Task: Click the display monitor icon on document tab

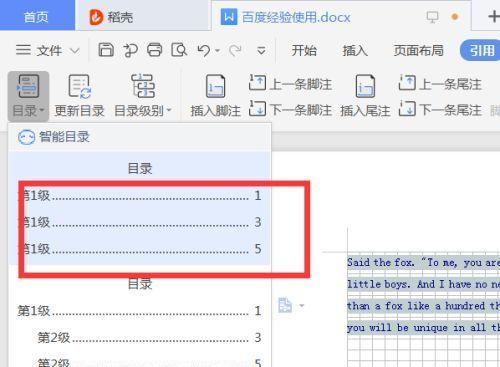Action: coord(433,17)
